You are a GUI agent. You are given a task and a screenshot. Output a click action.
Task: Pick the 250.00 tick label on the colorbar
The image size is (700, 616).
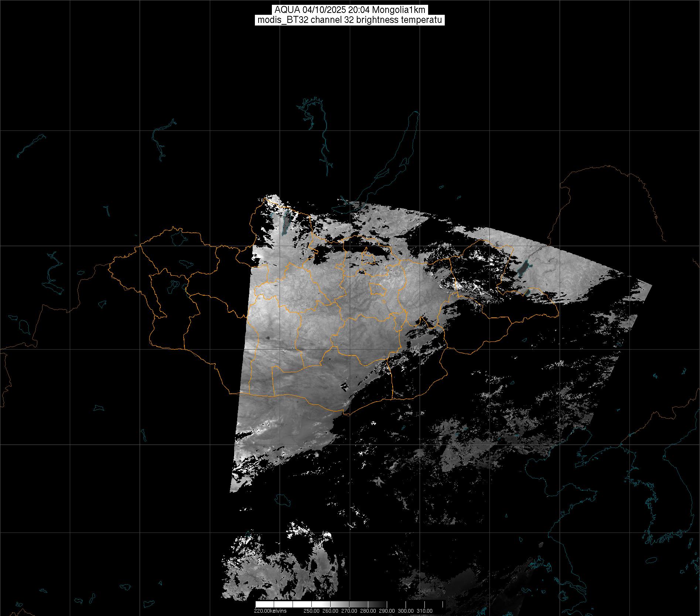point(311,611)
